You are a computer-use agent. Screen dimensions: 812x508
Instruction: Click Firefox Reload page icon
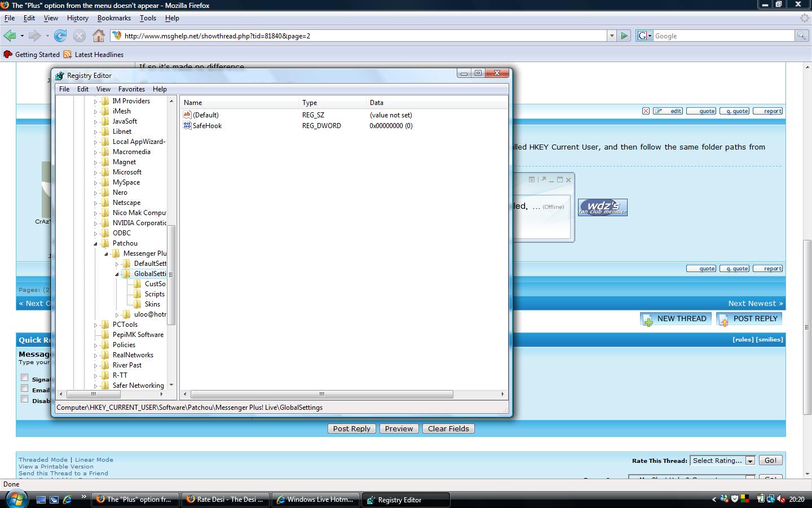60,36
